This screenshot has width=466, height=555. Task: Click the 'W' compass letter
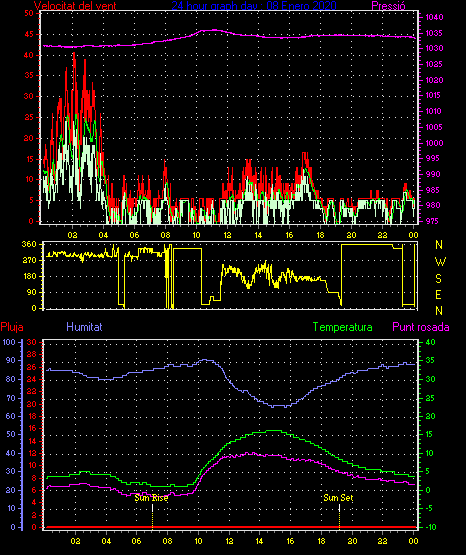click(440, 262)
